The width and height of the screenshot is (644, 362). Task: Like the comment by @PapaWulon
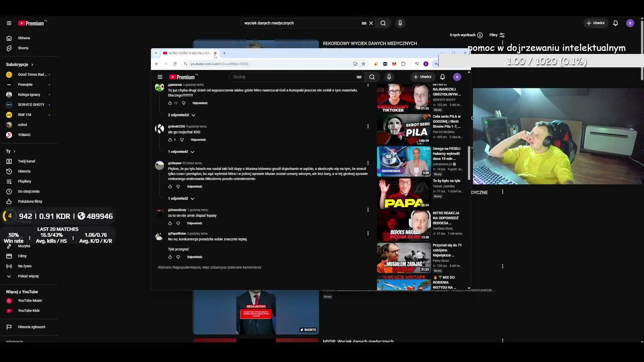[170, 257]
